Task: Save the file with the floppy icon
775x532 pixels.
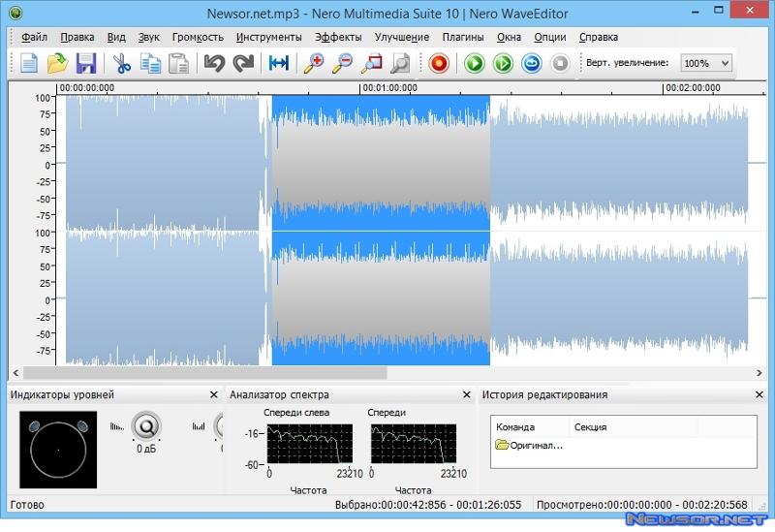Action: pos(85,64)
